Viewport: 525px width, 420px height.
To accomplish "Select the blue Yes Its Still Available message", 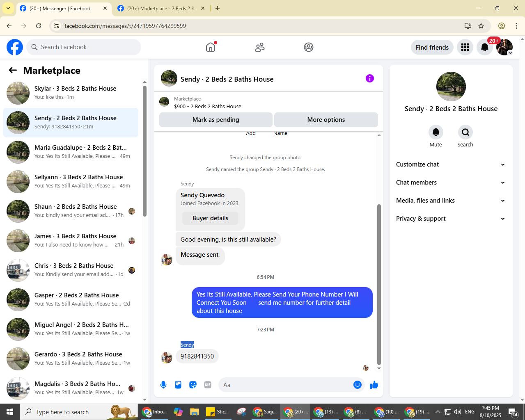I will tap(282, 302).
